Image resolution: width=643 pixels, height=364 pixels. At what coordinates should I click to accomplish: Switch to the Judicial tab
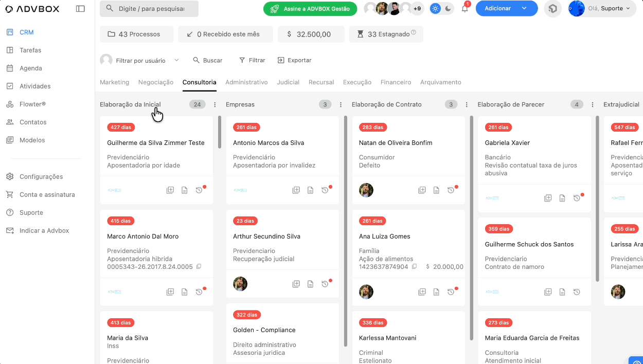[288, 82]
